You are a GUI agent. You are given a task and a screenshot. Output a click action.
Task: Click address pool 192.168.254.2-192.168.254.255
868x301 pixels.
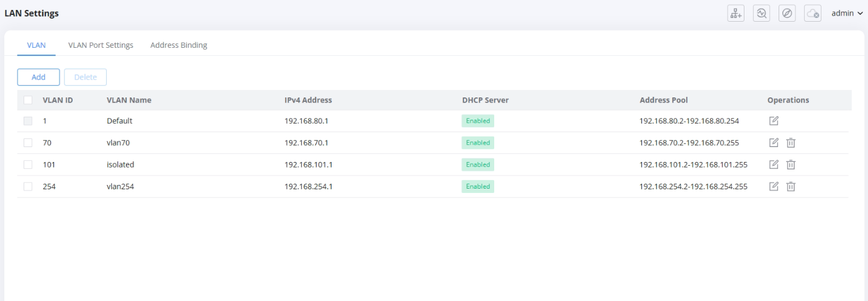click(x=694, y=186)
